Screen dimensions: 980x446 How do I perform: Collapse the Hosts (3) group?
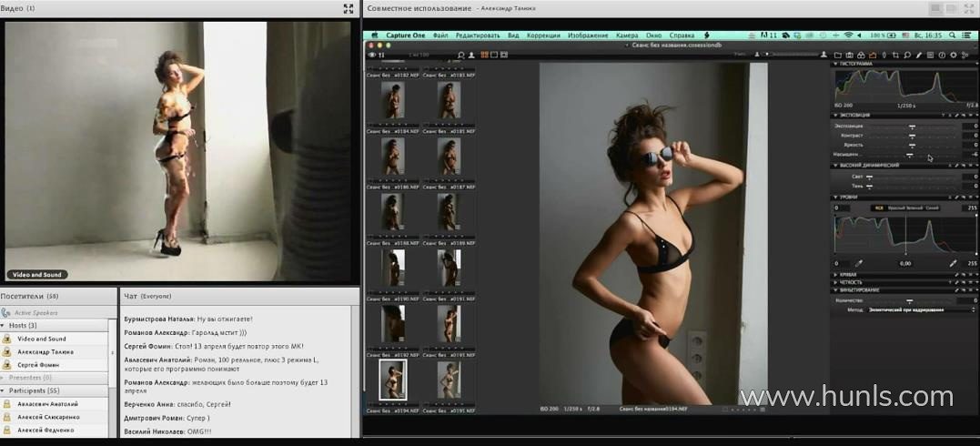(x=3, y=325)
